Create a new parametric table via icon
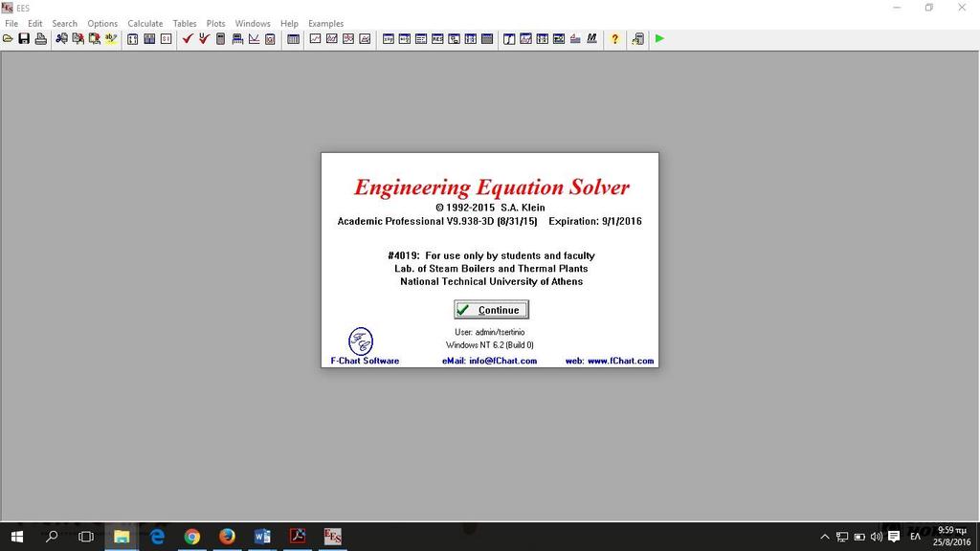The height and width of the screenshot is (551, 980). 293,38
